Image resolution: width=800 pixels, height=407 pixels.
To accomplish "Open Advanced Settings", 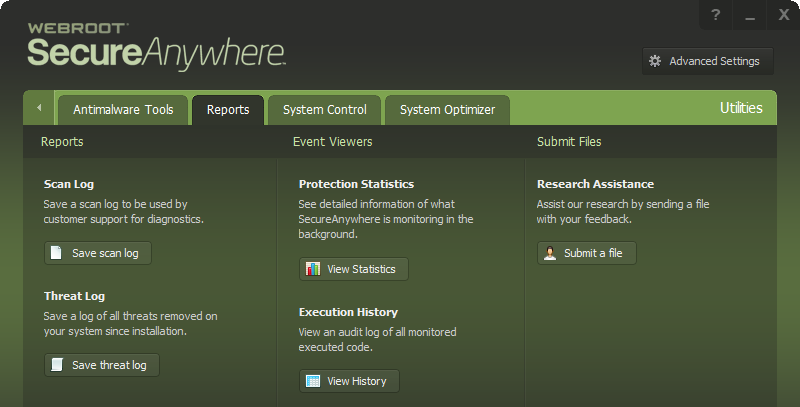I will [708, 61].
